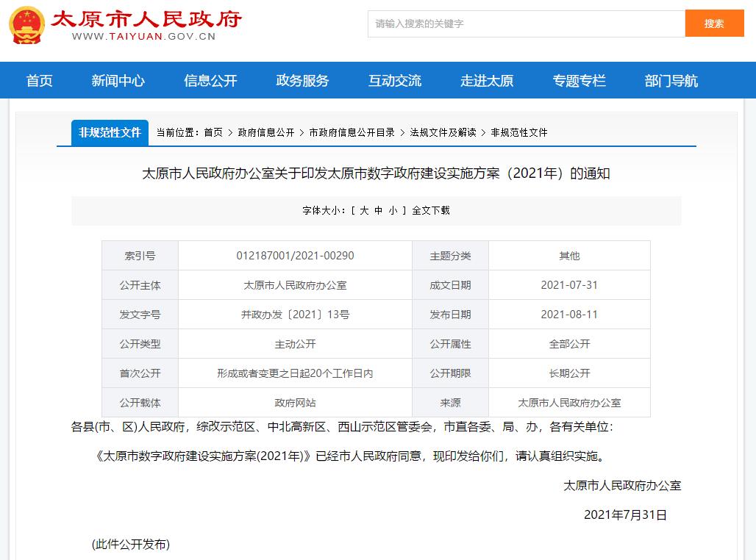Screen dimensions: 756x560
Task: Set font size to 中 (medium)
Action: point(379,210)
